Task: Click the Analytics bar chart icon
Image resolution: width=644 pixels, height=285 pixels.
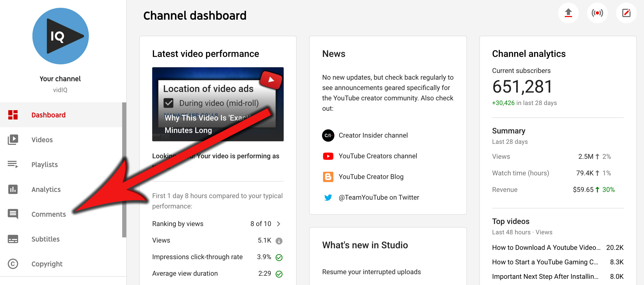Action: pyautogui.click(x=13, y=189)
